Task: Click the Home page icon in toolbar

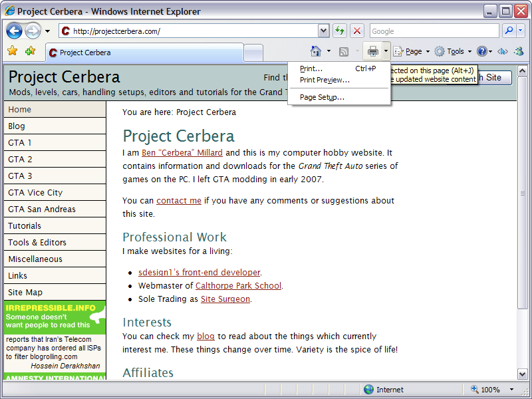Action: click(x=316, y=51)
